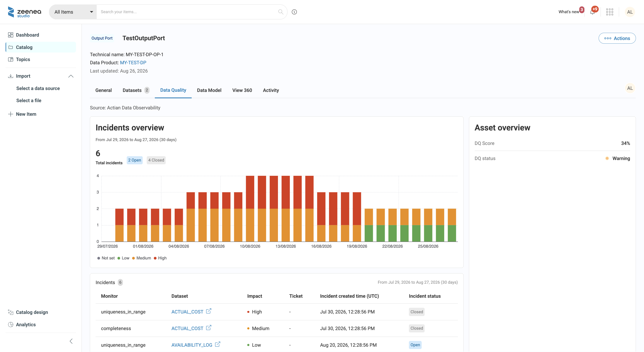The height and width of the screenshot is (352, 644).
Task: Collapse the Import section
Action: [x=71, y=76]
